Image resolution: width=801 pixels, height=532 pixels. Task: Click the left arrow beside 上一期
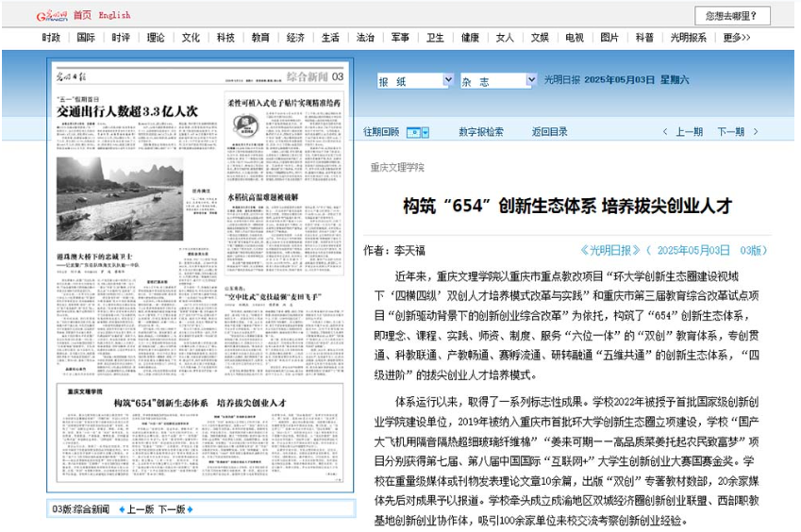point(666,132)
